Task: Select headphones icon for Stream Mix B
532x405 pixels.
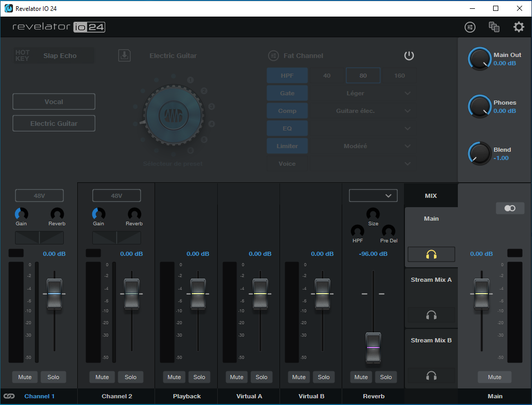Action: [431, 375]
